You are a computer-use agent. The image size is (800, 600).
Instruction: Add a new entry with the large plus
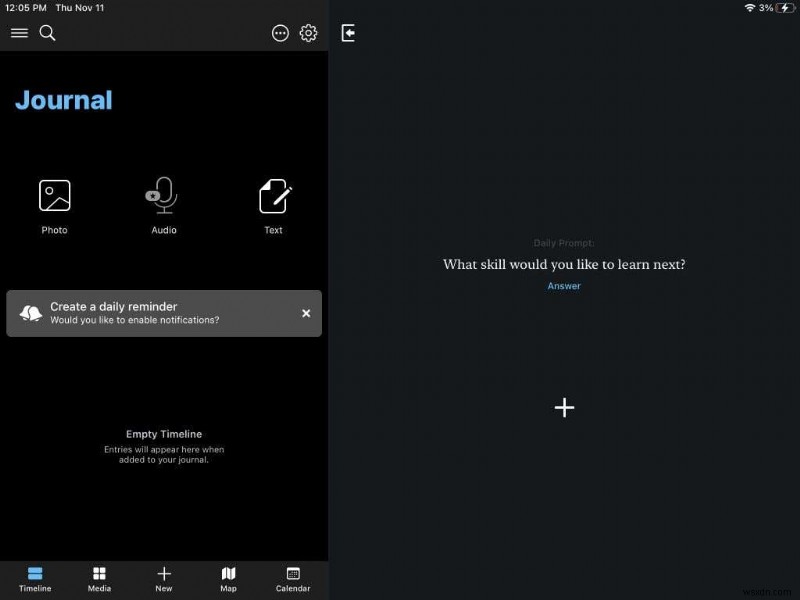564,408
